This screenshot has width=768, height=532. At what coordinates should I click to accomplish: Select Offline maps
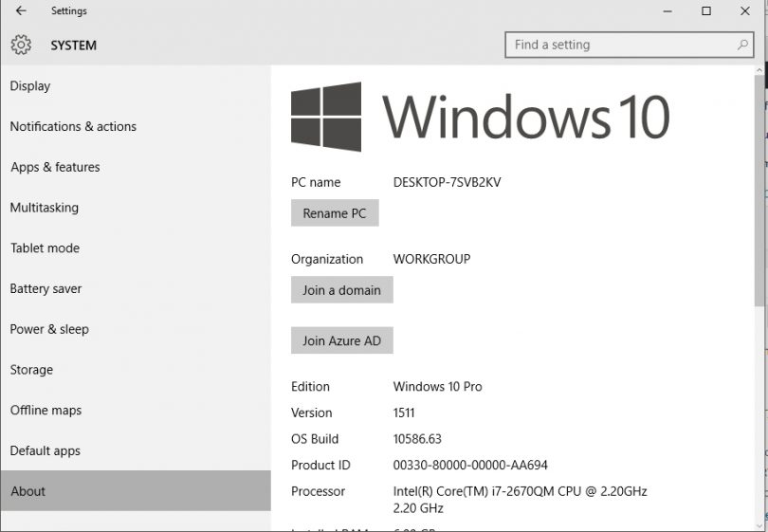pyautogui.click(x=46, y=411)
